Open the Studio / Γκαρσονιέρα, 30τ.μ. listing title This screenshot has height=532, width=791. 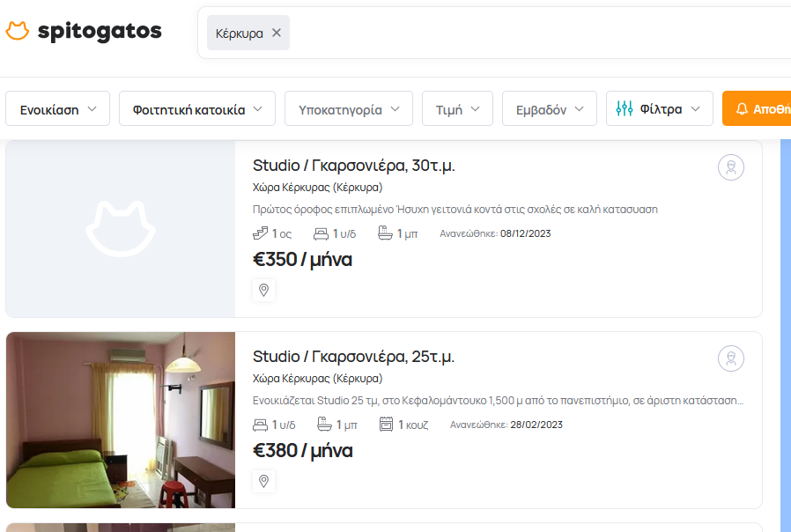click(x=353, y=166)
